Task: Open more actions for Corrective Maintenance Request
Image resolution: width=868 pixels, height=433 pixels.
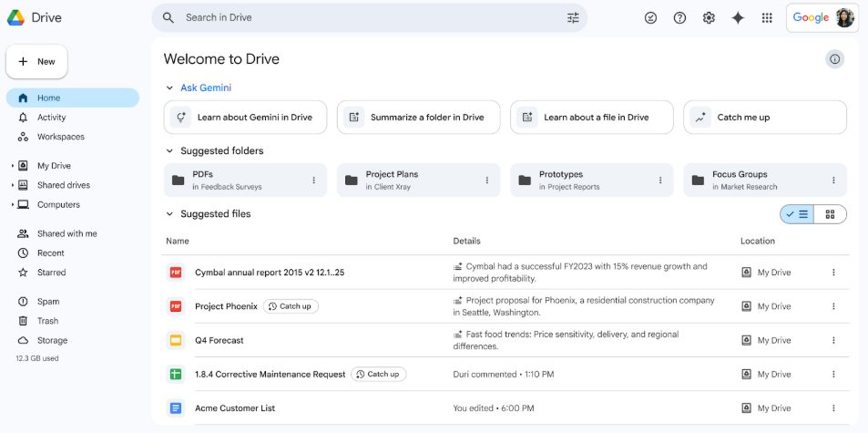Action: [833, 375]
